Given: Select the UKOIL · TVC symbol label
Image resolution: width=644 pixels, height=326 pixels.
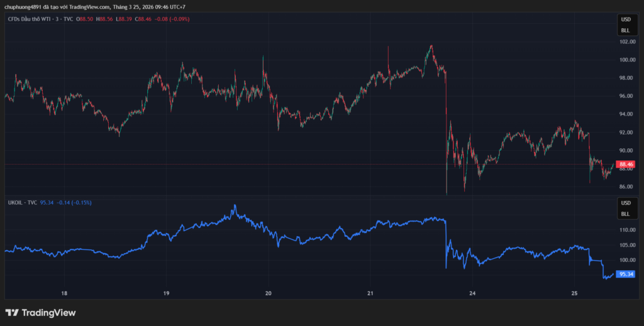Looking at the screenshot, I should click(x=22, y=203).
